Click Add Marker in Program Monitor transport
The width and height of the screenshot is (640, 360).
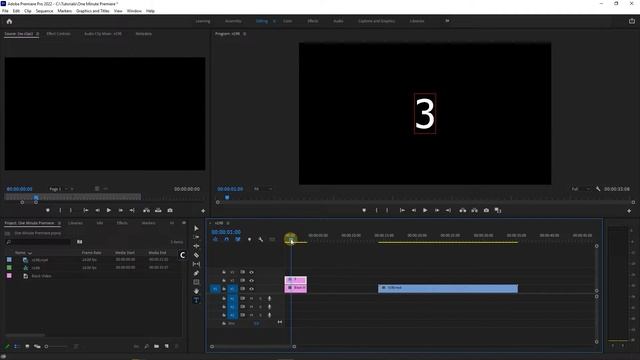tap(364, 210)
